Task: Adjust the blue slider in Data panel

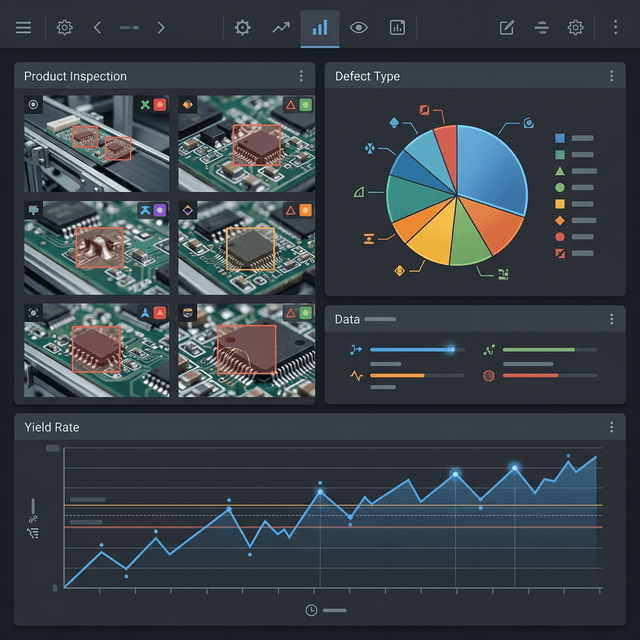Action: tap(450, 349)
